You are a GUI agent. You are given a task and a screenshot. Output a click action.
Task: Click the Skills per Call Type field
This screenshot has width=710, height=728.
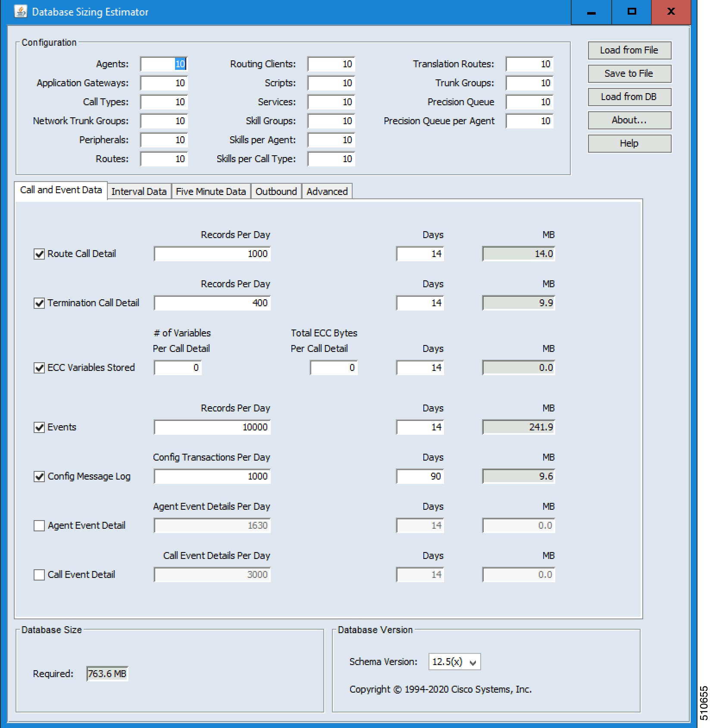(331, 159)
